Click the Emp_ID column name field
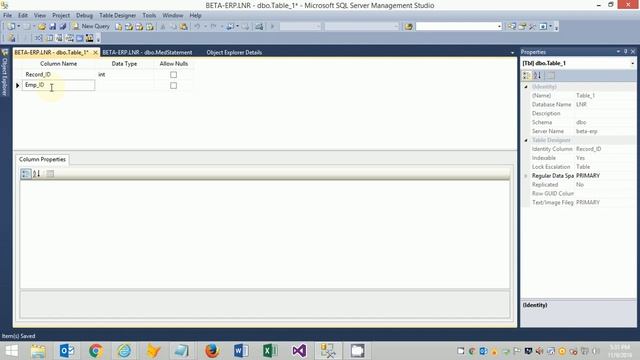 click(58, 85)
